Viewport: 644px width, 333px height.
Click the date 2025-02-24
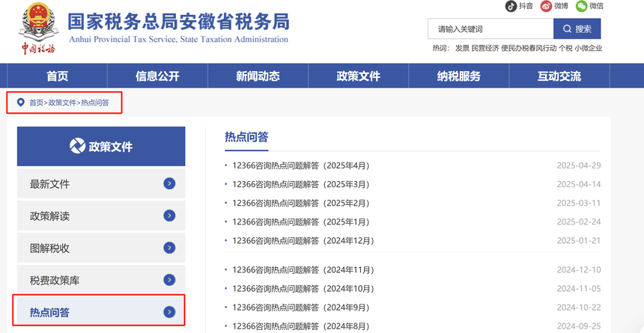pos(579,222)
